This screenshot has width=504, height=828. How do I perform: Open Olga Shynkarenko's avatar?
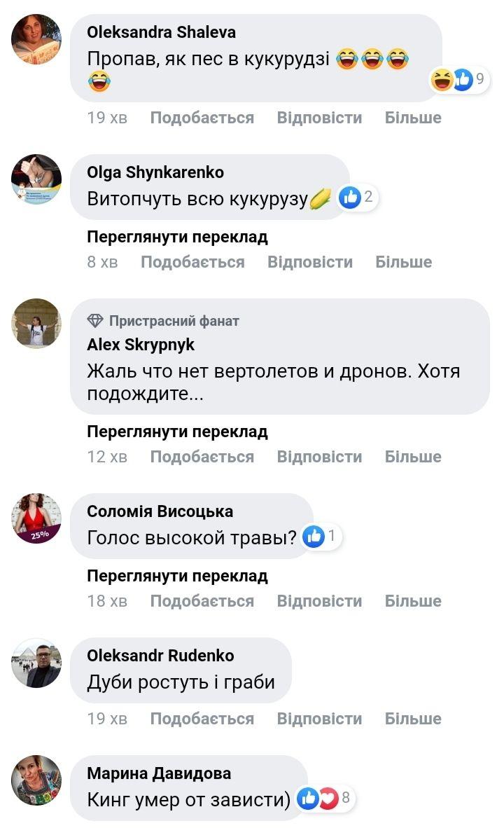coord(36,179)
